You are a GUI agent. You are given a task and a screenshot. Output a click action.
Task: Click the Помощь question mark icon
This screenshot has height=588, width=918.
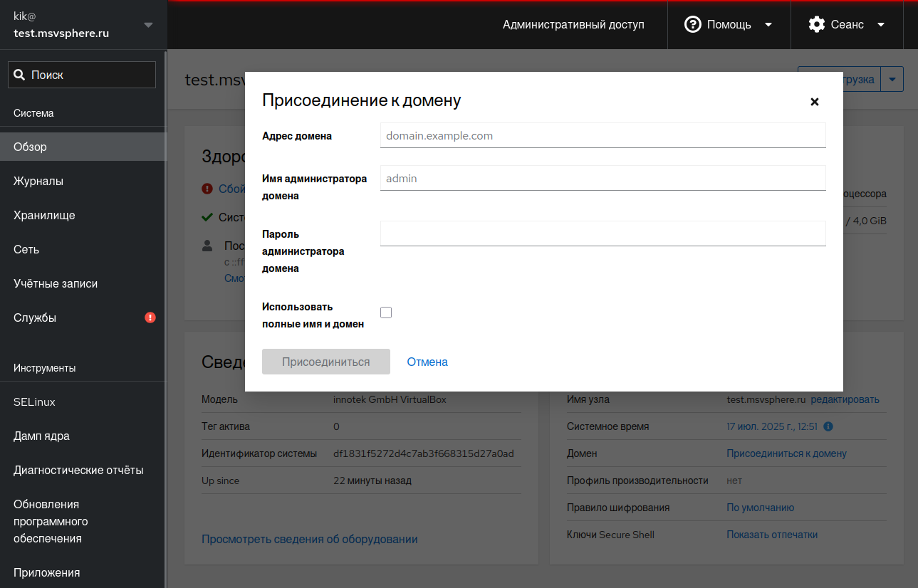[692, 24]
